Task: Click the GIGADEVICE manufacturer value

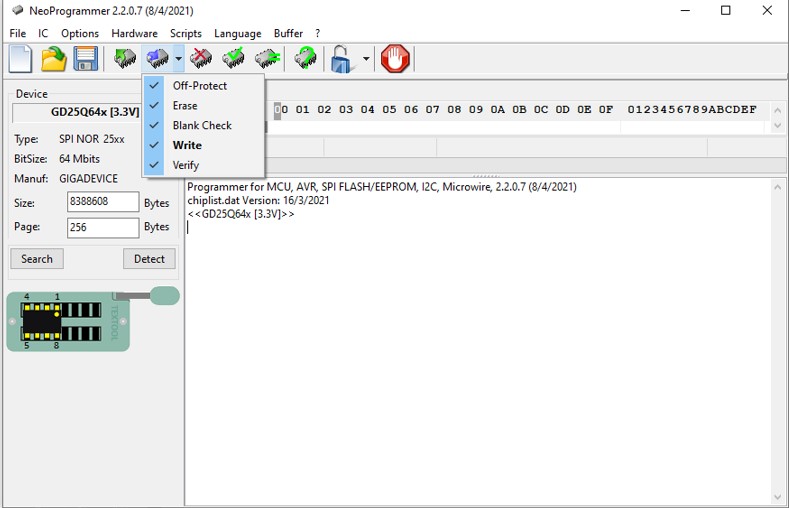Action: tap(89, 179)
